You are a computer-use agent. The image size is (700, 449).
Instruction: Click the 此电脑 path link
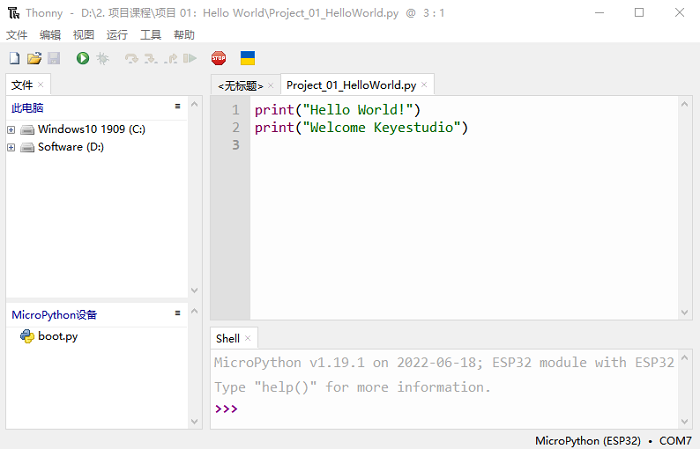click(x=27, y=107)
